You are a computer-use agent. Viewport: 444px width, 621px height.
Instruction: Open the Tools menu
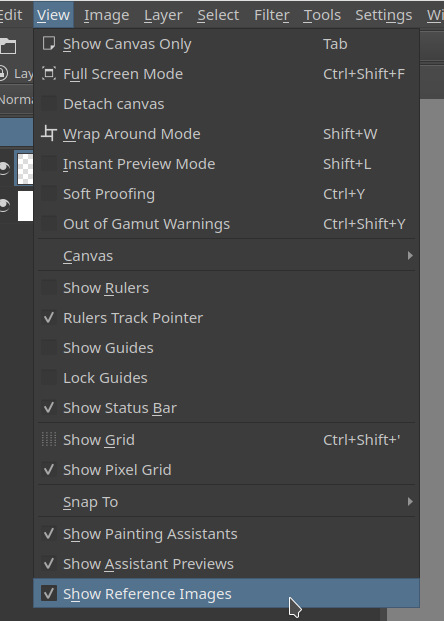pyautogui.click(x=322, y=15)
